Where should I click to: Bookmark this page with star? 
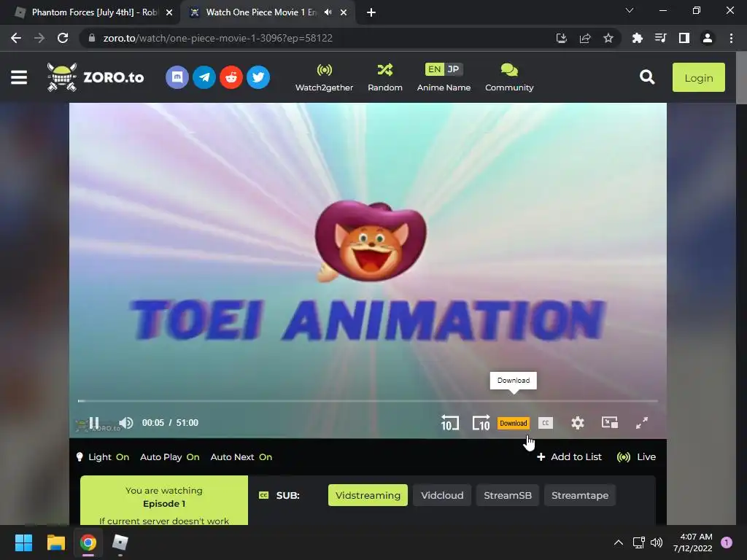(608, 38)
